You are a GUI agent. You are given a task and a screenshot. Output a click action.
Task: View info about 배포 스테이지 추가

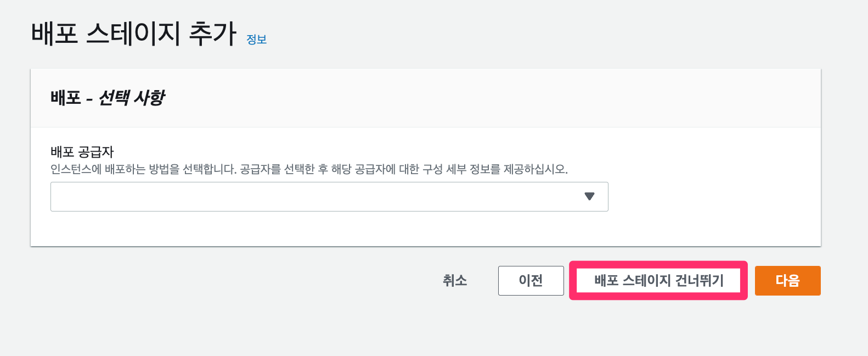[256, 39]
